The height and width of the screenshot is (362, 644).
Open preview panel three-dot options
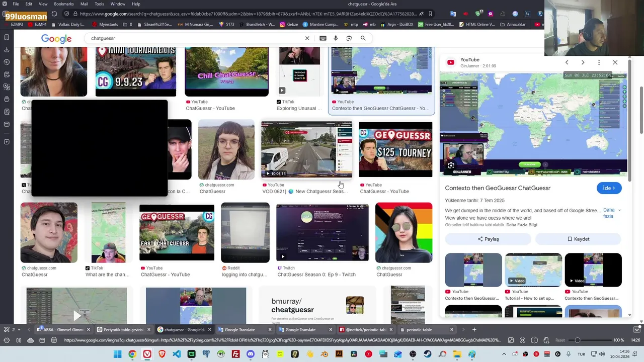(x=599, y=62)
